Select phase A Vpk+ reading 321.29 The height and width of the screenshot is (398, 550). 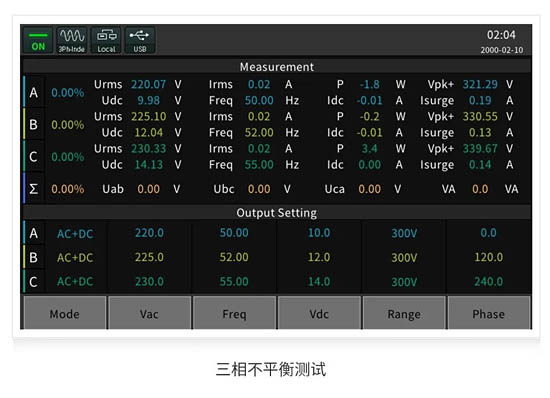[x=480, y=85]
